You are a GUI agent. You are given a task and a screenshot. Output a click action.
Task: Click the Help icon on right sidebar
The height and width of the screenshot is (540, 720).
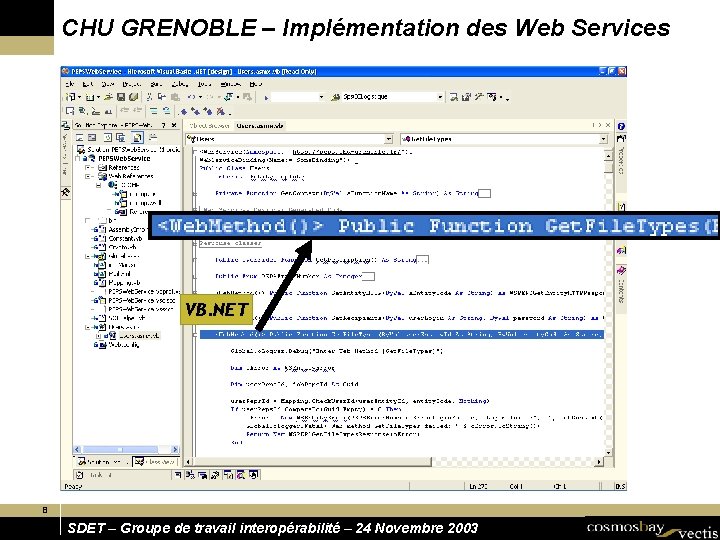621,126
